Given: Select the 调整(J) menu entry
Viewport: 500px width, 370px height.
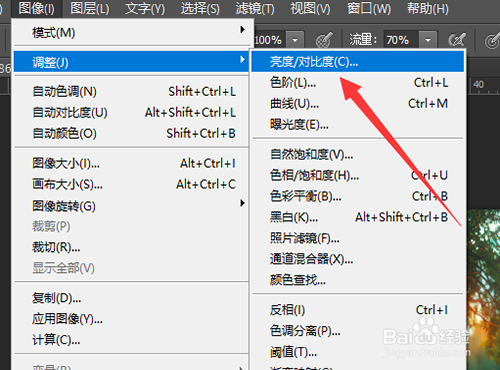Looking at the screenshot, I should coord(132,62).
